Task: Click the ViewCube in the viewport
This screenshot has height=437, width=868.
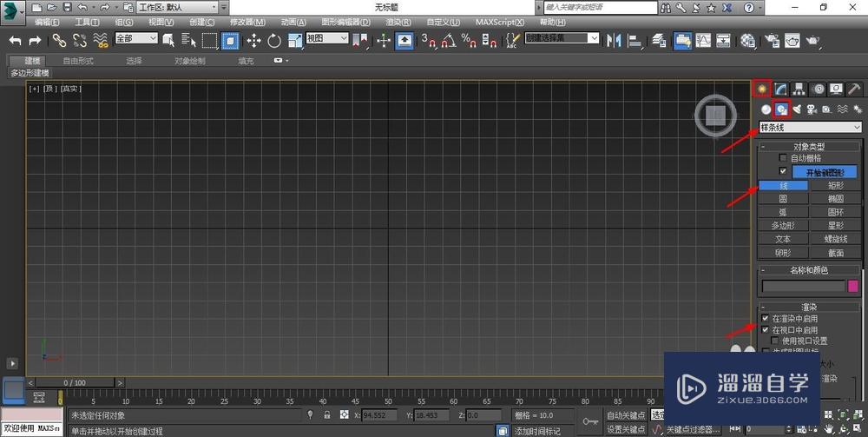Action: point(714,115)
